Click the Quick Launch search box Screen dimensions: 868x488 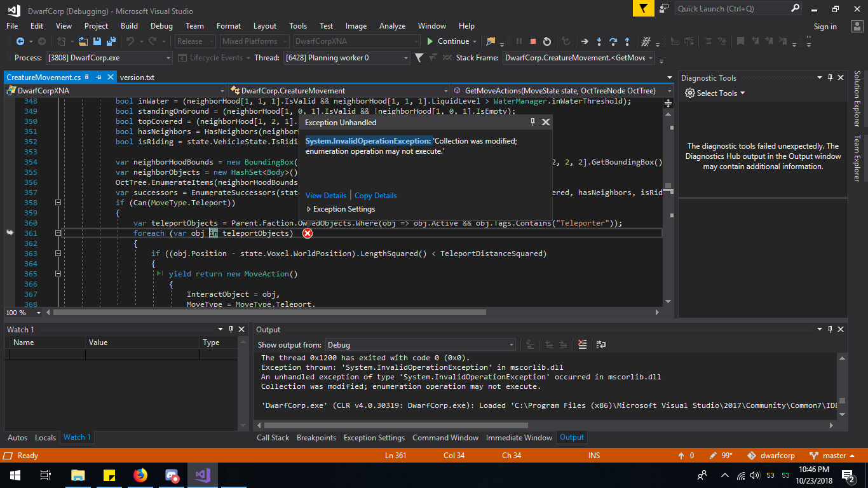[738, 8]
